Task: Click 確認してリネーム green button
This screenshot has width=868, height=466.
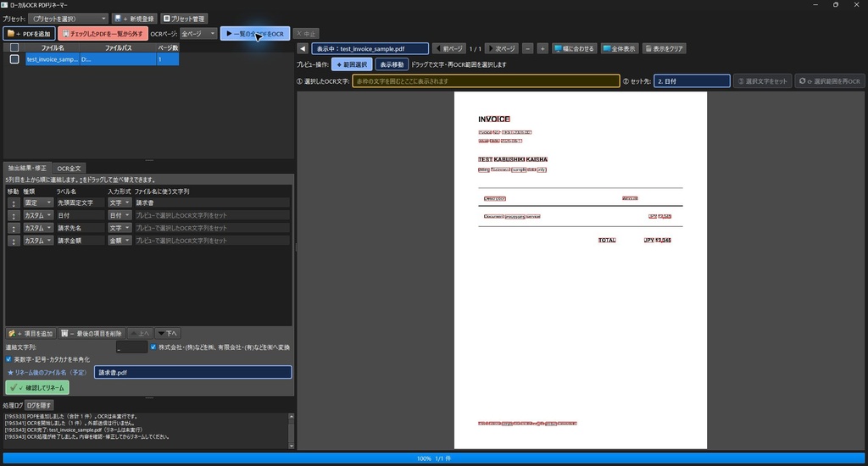Action: (x=37, y=388)
